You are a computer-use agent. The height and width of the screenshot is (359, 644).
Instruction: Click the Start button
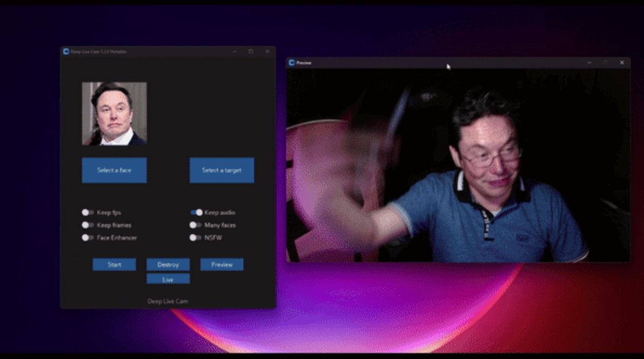click(114, 264)
